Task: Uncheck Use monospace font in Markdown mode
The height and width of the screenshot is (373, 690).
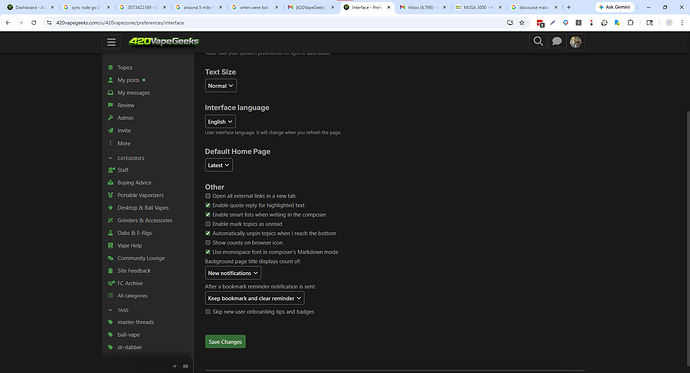Action: coord(208,252)
